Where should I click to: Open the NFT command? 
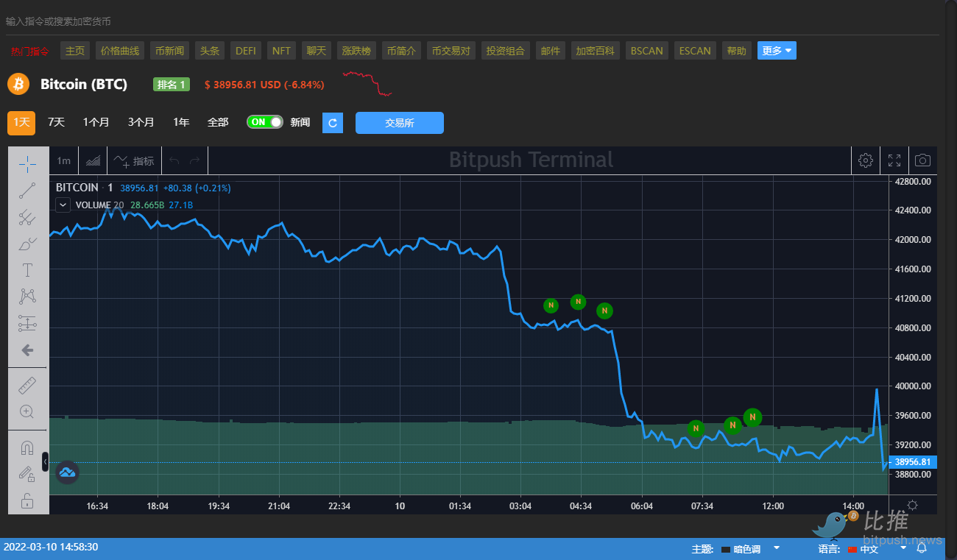tap(281, 51)
